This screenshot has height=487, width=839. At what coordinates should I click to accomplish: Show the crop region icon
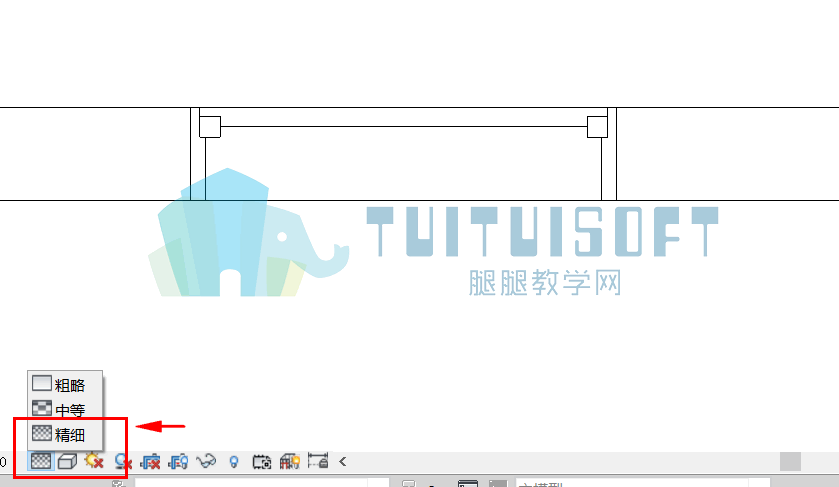click(x=178, y=461)
